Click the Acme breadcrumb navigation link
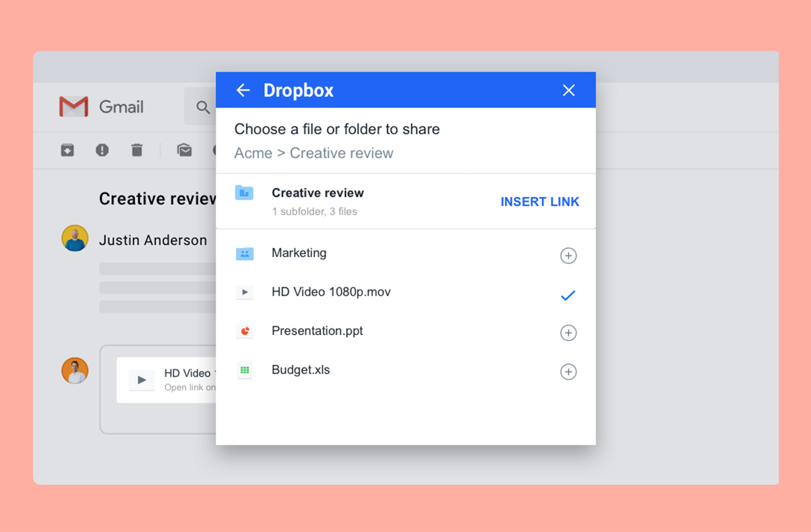Image resolution: width=811 pixels, height=532 pixels. tap(249, 153)
